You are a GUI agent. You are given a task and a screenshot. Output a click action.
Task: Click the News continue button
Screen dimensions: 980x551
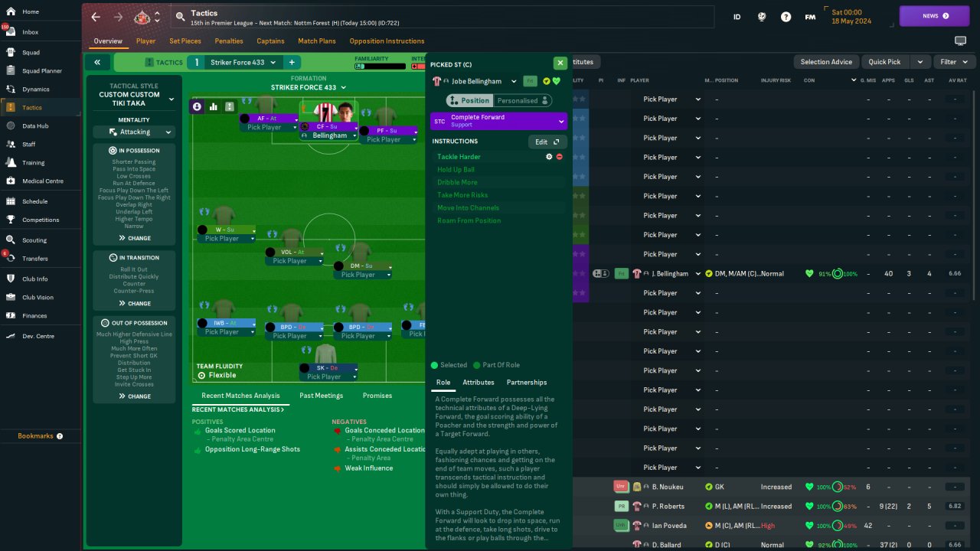(x=935, y=16)
